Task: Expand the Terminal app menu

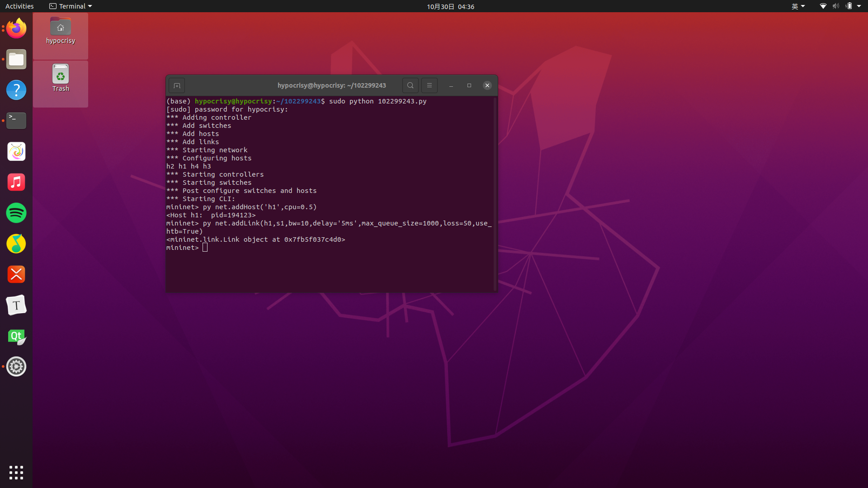Action: (71, 6)
